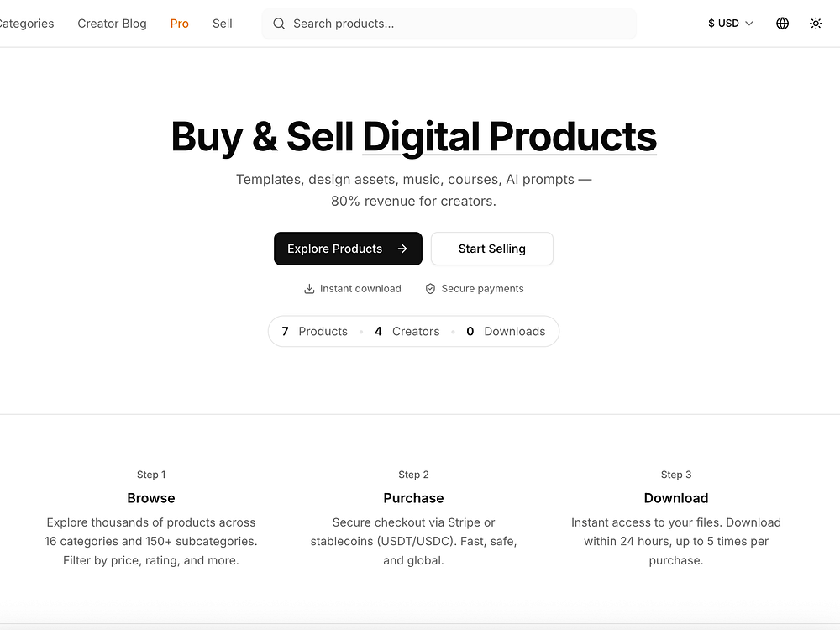The height and width of the screenshot is (630, 840).
Task: Click the globe language icon
Action: pyautogui.click(x=782, y=24)
